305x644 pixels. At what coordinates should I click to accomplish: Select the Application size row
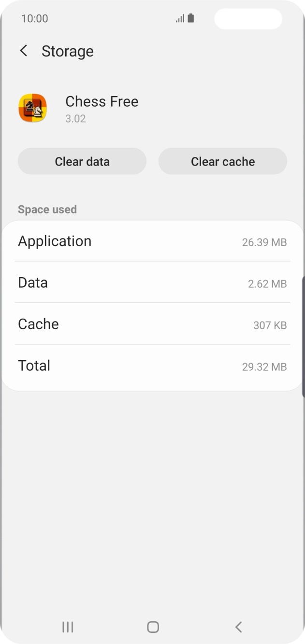point(152,241)
